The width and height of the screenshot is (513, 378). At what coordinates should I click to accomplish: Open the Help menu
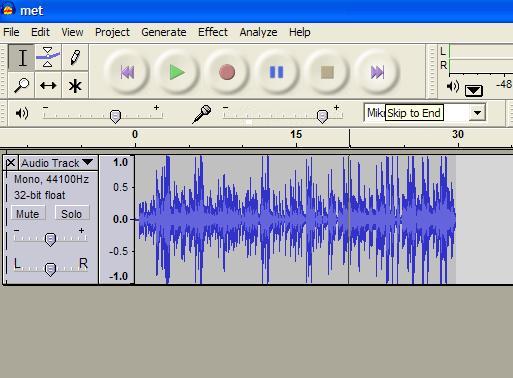coord(300,32)
